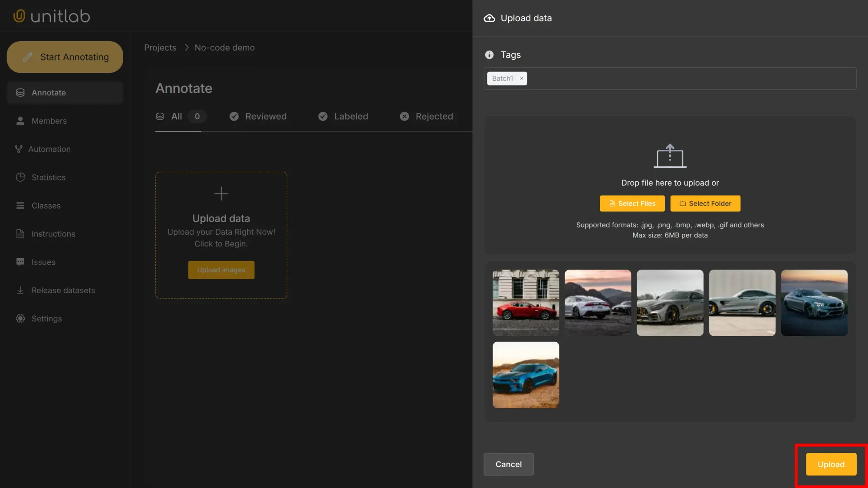Open Issues via the chat bubble icon

click(20, 262)
